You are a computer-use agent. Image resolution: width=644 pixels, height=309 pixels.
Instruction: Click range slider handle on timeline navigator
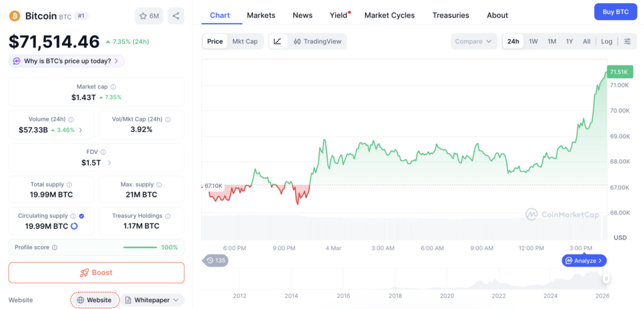(x=606, y=279)
